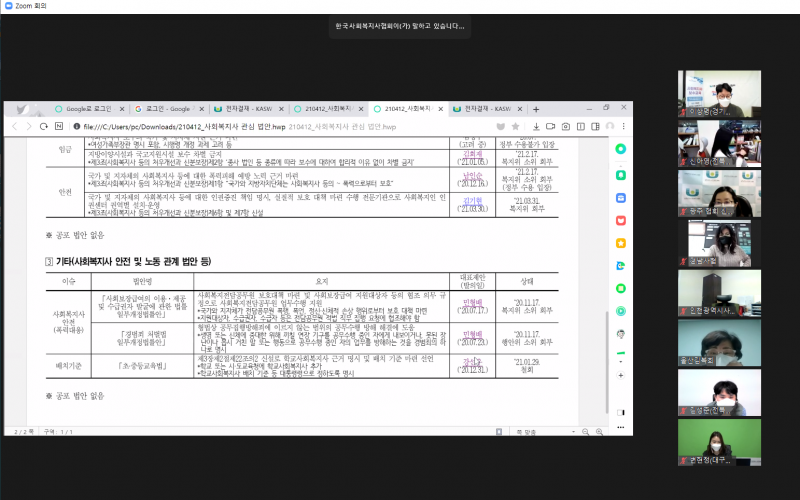Open the 강선우 lawmaker link
The width and height of the screenshot is (800, 500).
point(472,362)
